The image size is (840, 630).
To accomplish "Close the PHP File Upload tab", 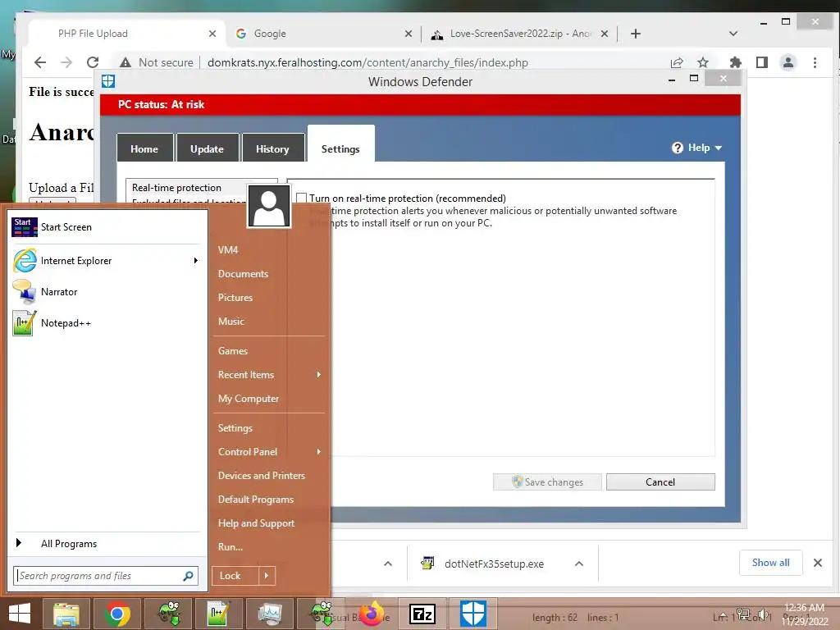I will (x=212, y=34).
